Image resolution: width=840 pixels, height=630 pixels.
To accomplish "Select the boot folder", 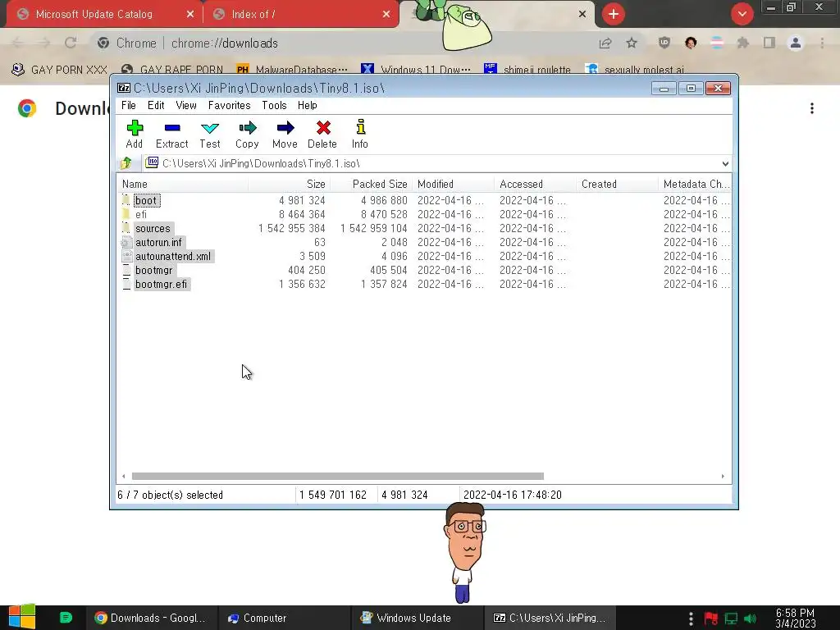I will (x=146, y=200).
